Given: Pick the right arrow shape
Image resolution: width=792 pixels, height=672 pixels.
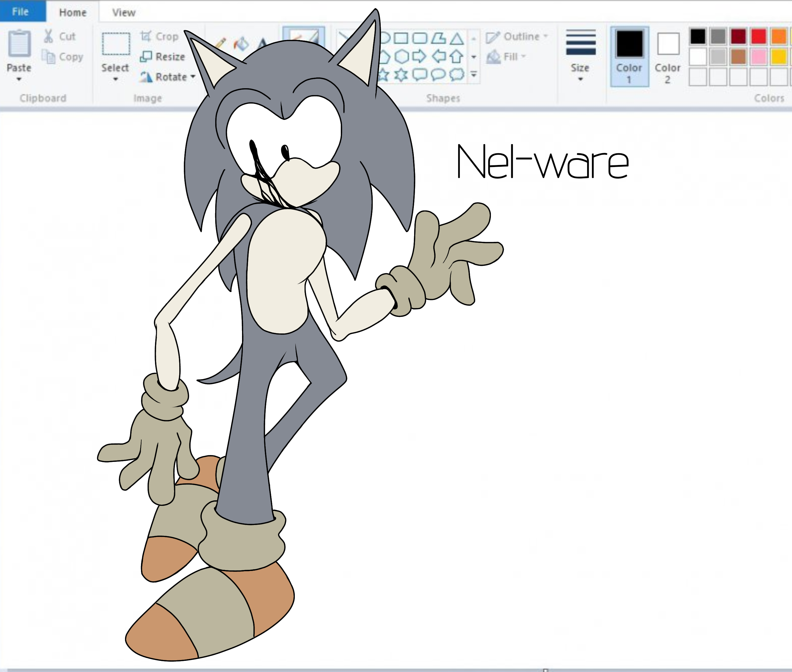Looking at the screenshot, I should pos(419,57).
